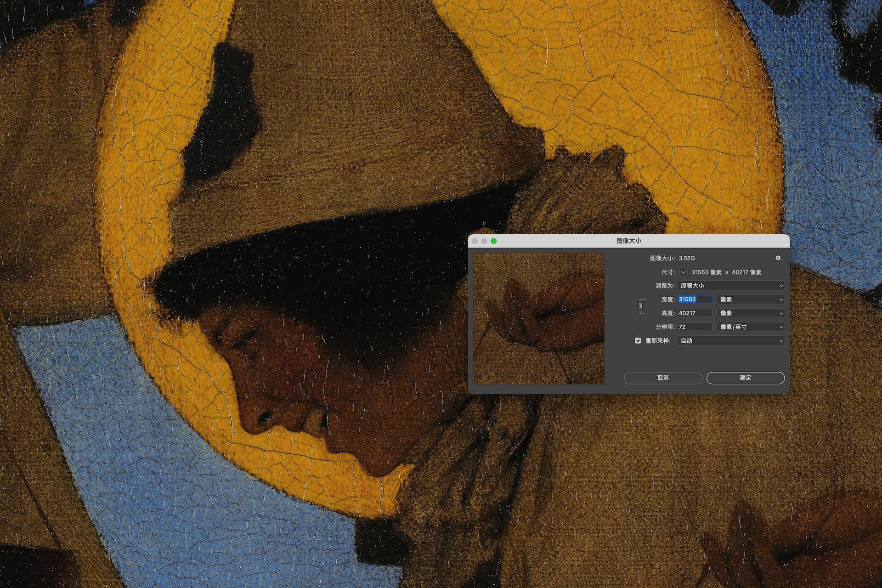Viewport: 882px width, 588px height.
Task: Open the resample method dropdown showing 自动
Action: point(731,340)
